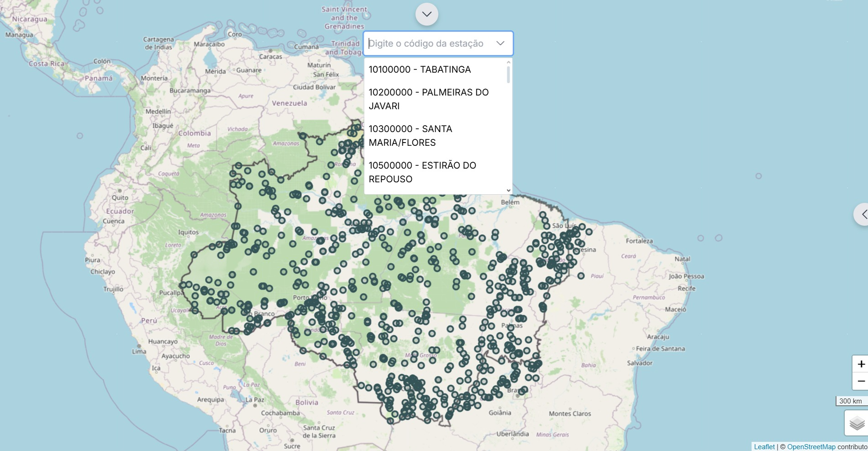Select station 10100000 - TABATINGA
The width and height of the screenshot is (868, 451).
tap(420, 69)
